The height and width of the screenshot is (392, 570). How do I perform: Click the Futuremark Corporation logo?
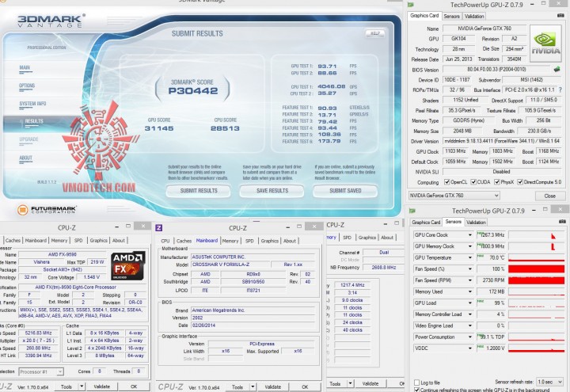coord(46,209)
